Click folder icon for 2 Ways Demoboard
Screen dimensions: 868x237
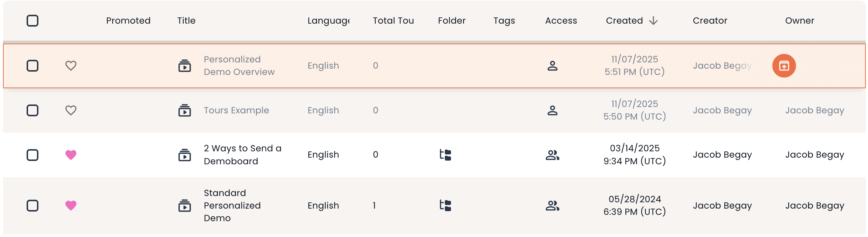coord(445,155)
